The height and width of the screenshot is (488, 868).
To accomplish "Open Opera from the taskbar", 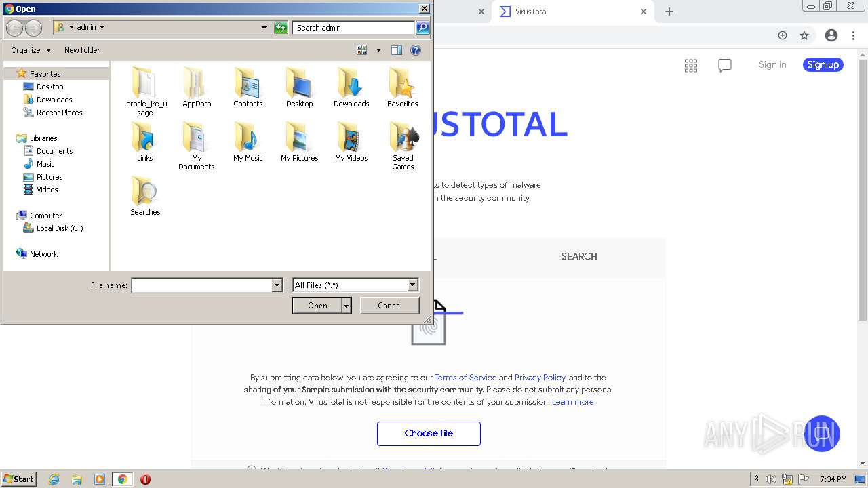I will tap(145, 479).
